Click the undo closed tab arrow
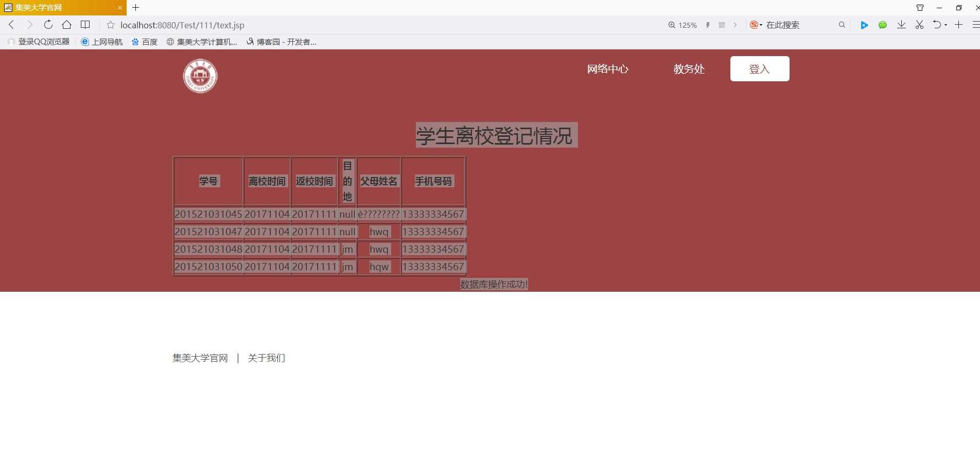This screenshot has height=476, width=980. [x=937, y=25]
